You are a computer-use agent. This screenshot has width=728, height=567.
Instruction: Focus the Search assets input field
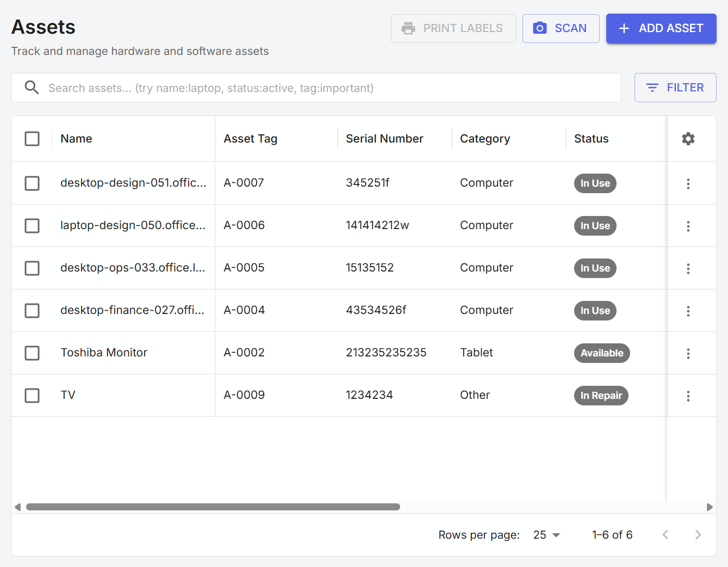pyautogui.click(x=326, y=88)
